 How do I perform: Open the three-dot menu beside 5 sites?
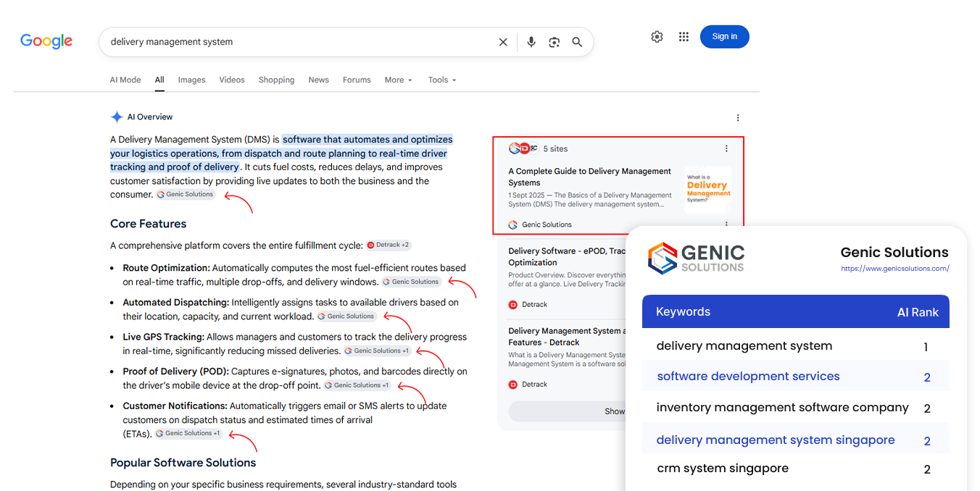click(726, 148)
